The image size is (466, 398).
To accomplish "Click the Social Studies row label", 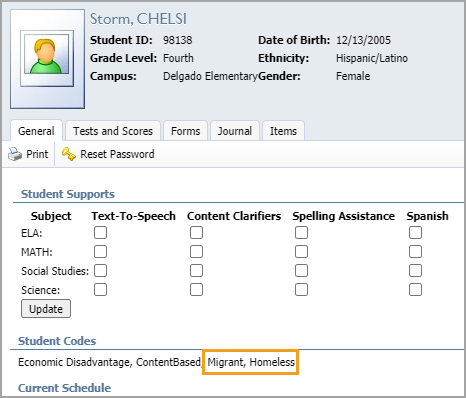I will point(55,271).
